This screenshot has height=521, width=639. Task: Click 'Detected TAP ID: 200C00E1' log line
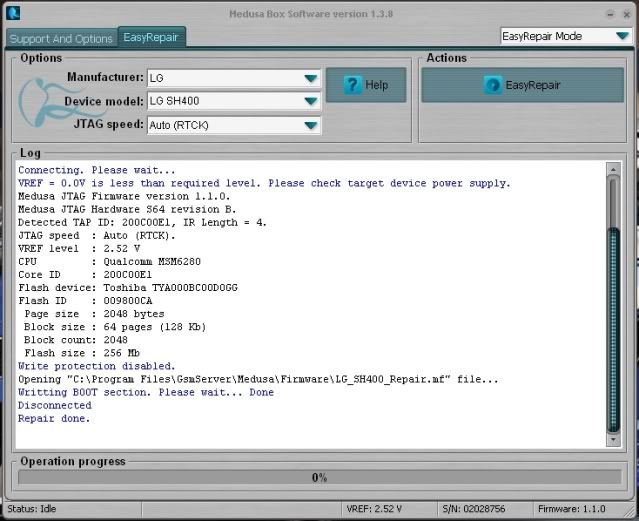pos(142,222)
